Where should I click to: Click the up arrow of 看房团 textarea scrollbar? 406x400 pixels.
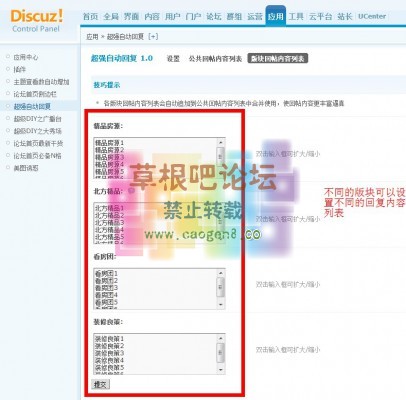[x=220, y=273]
